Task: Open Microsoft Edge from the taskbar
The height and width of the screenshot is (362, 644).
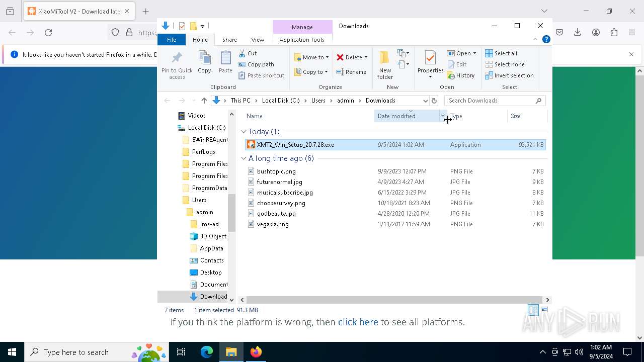Action: pyautogui.click(x=207, y=352)
